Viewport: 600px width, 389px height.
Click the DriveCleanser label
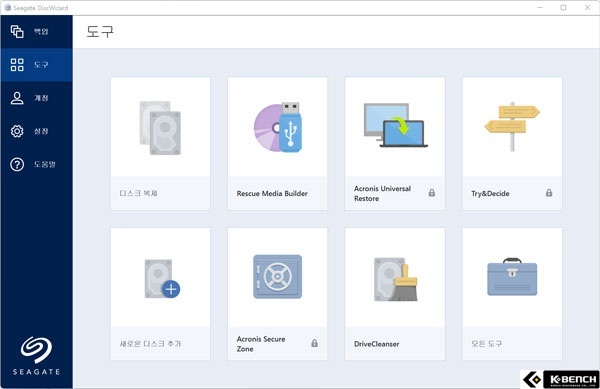377,344
